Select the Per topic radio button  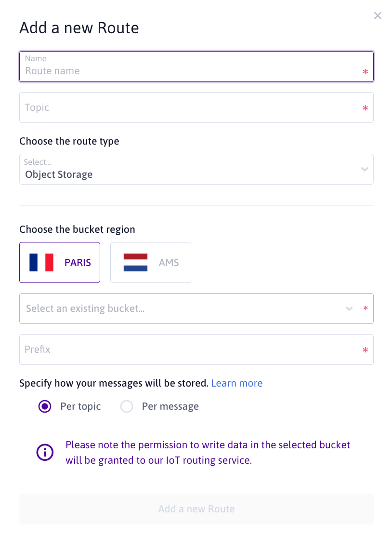click(45, 406)
